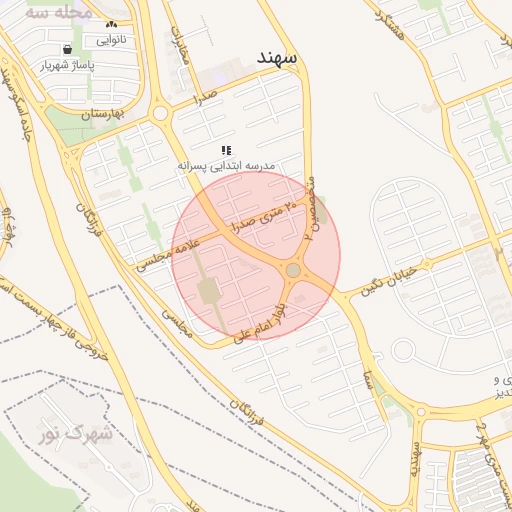This screenshot has height=512, width=512.
Task: Select the شهرک نور district label
Action: [x=76, y=432]
